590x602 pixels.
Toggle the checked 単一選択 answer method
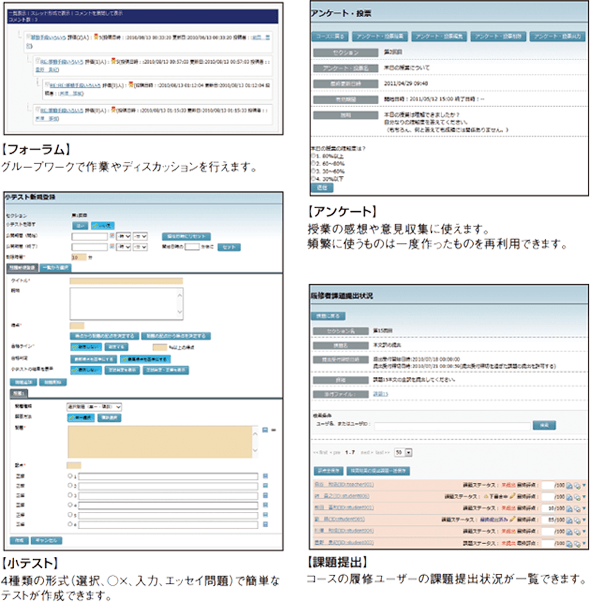click(81, 418)
